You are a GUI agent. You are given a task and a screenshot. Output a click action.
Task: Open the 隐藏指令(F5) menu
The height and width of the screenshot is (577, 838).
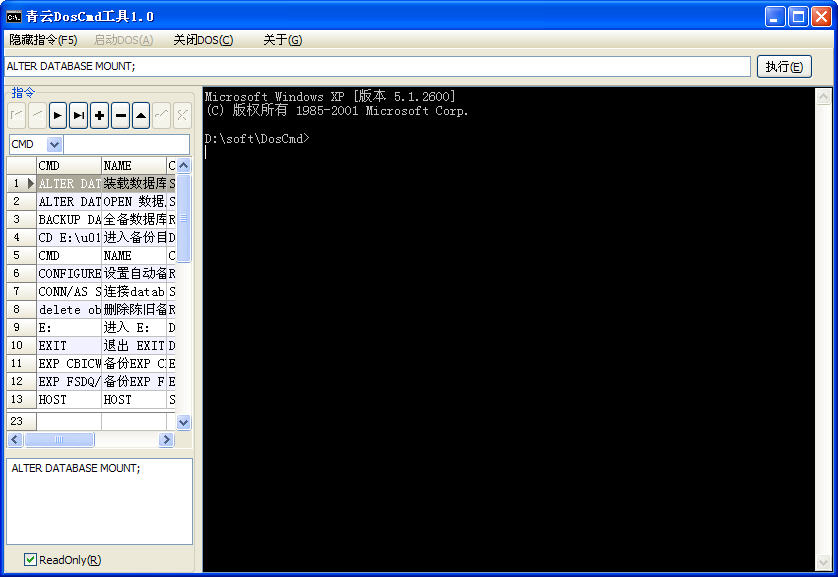point(43,40)
